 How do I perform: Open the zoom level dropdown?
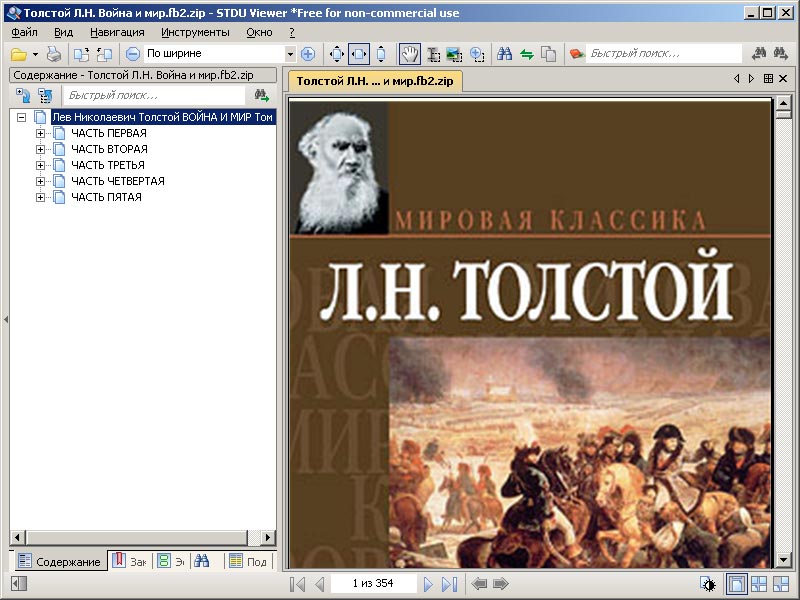(290, 53)
